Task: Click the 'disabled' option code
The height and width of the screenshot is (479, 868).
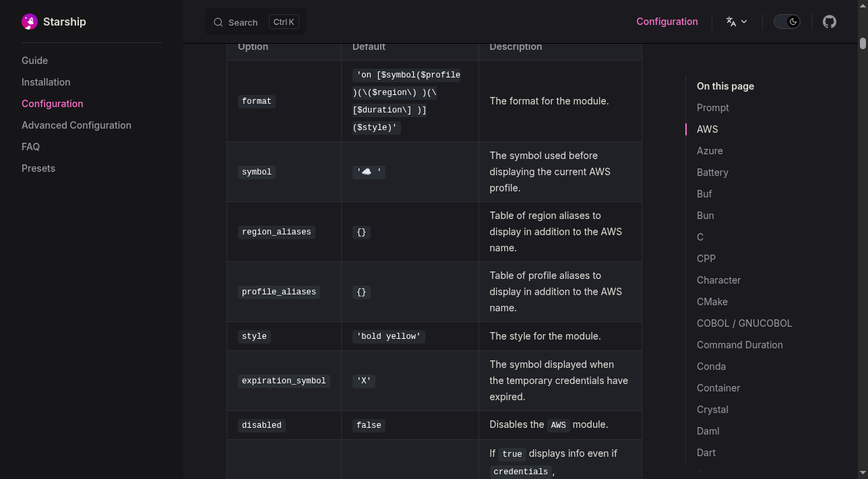Action: tap(261, 425)
